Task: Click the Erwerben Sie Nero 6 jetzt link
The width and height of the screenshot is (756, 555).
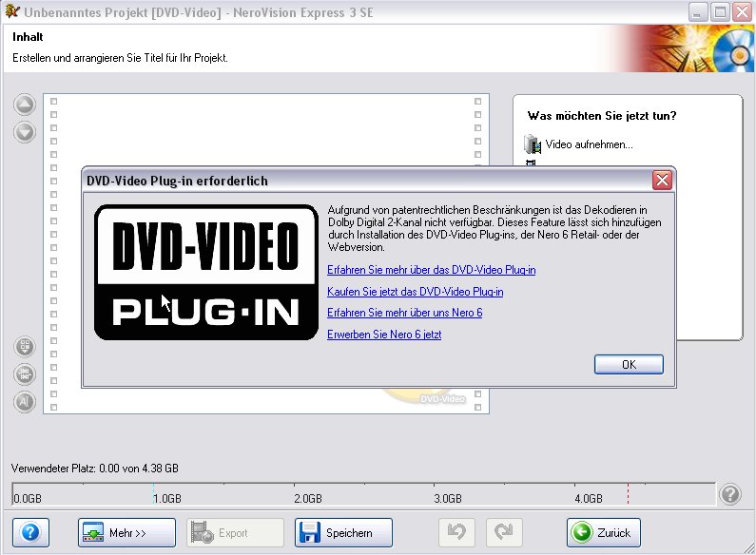Action: 384,335
